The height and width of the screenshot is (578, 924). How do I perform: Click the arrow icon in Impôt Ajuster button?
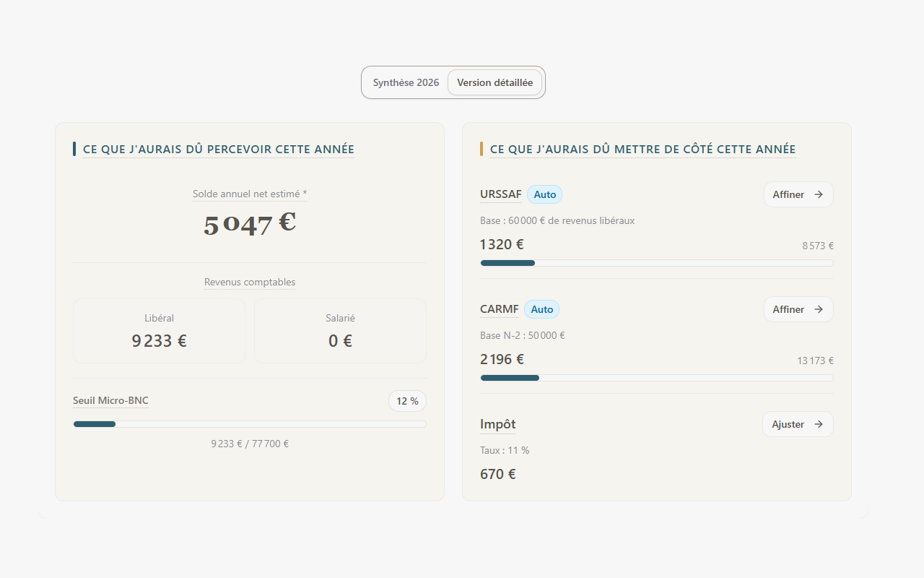[x=819, y=424]
